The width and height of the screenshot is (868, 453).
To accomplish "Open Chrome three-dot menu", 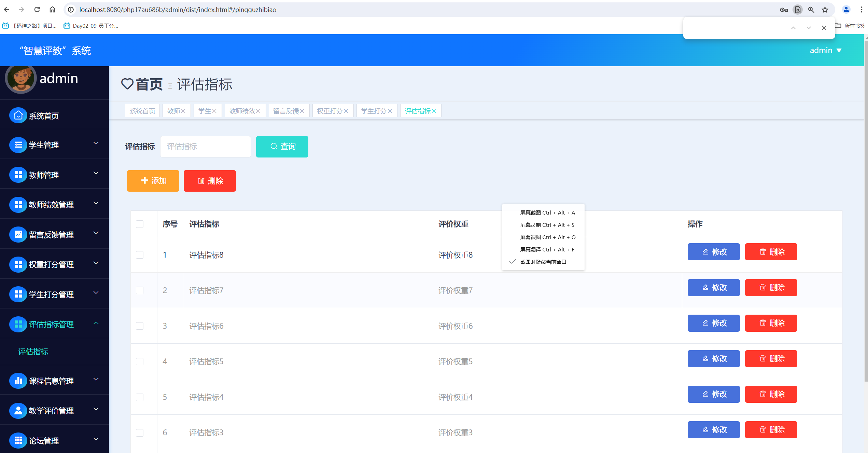I will pyautogui.click(x=862, y=10).
